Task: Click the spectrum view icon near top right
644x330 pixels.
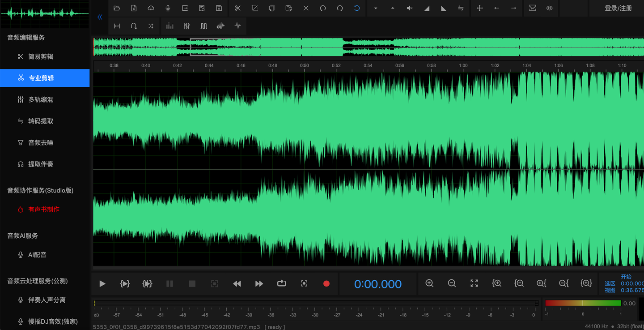Action: coord(532,8)
